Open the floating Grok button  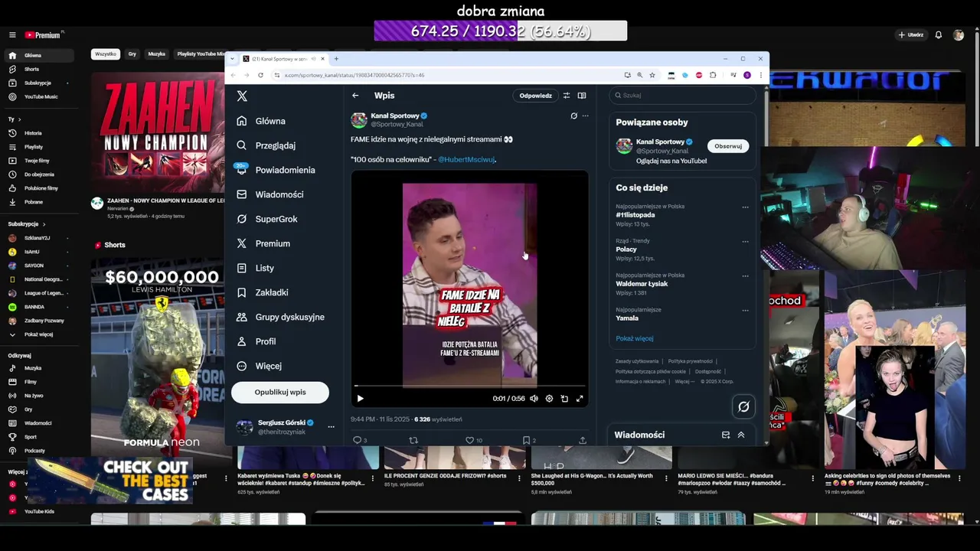pos(743,407)
